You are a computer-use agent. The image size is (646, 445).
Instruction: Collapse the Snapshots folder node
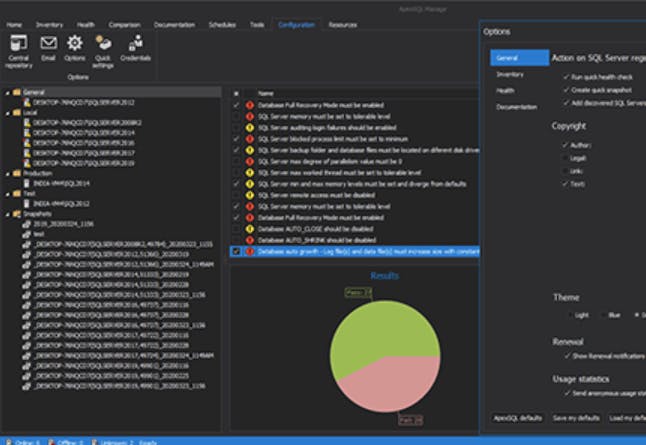7,214
